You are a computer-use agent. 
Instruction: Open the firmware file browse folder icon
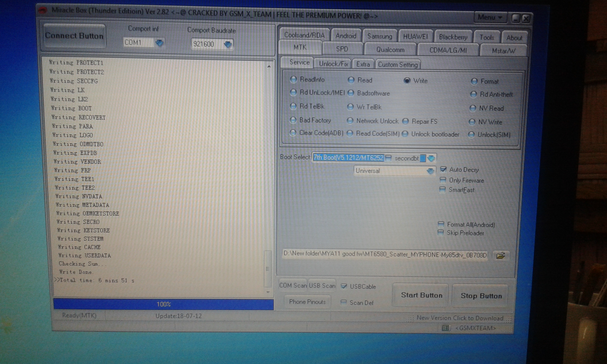pyautogui.click(x=501, y=256)
